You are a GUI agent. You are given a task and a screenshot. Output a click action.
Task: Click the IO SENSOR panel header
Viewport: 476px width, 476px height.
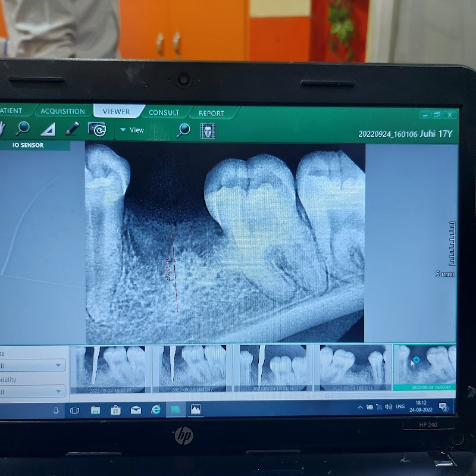pyautogui.click(x=28, y=145)
